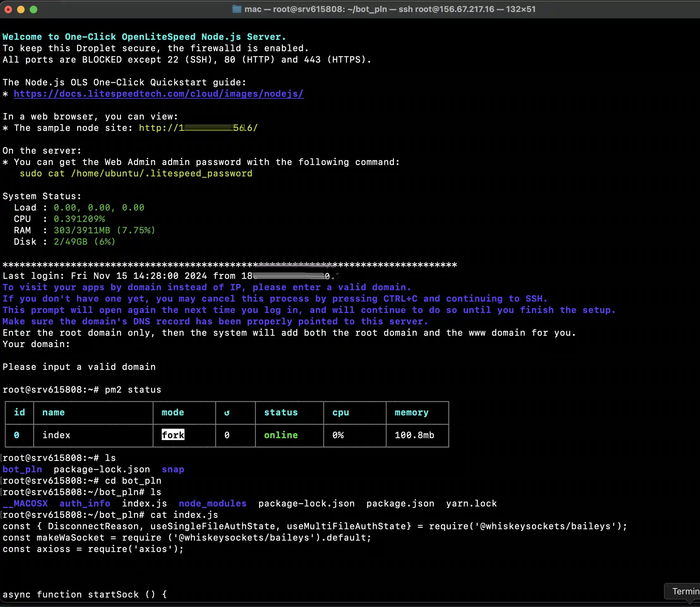Click the 'memory' column header in pm2 table
The image size is (700, 607).
[x=411, y=413]
